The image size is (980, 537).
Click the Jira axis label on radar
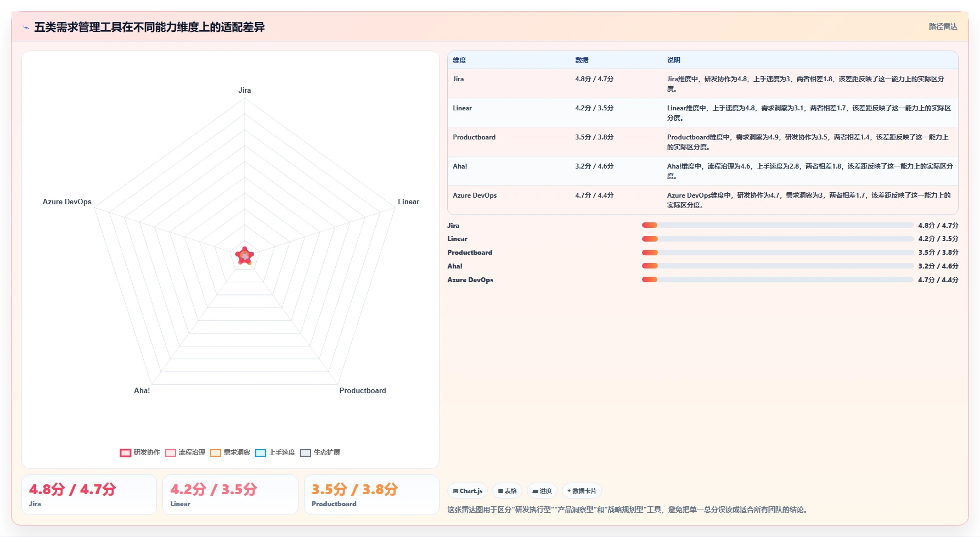click(245, 90)
